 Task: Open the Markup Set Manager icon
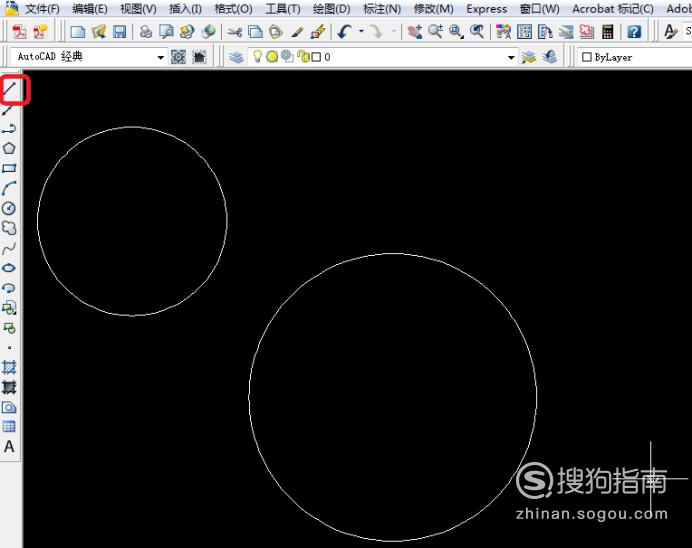coord(587,32)
